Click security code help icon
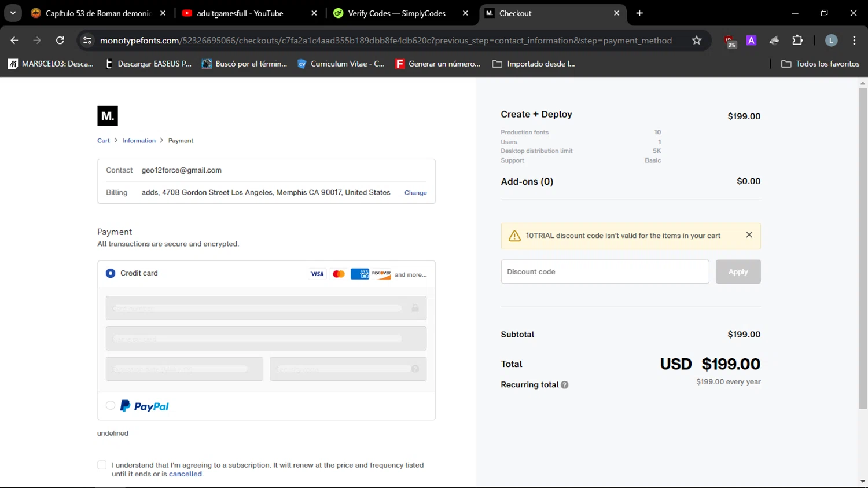Viewport: 868px width, 488px height. 415,369
